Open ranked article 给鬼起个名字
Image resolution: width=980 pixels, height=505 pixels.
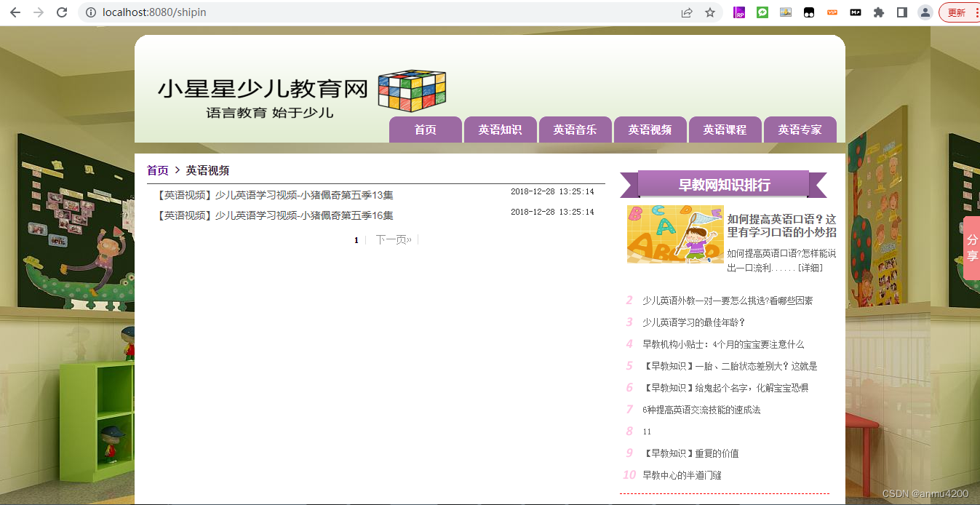(x=725, y=388)
